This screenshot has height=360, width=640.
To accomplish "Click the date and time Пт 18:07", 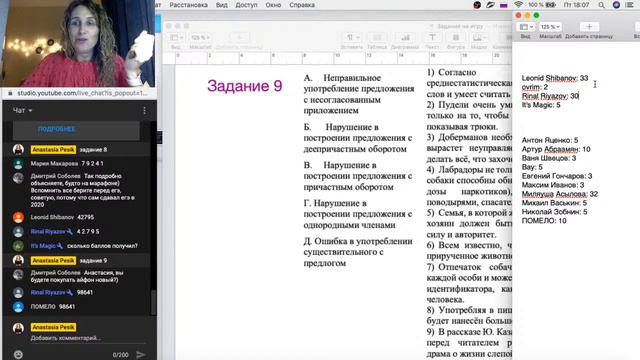I will [576, 5].
